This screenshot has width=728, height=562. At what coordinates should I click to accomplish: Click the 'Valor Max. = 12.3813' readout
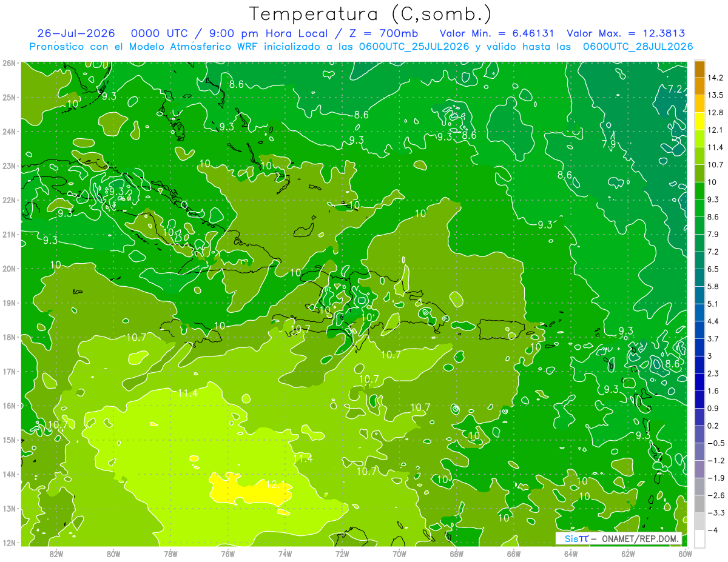click(x=625, y=33)
